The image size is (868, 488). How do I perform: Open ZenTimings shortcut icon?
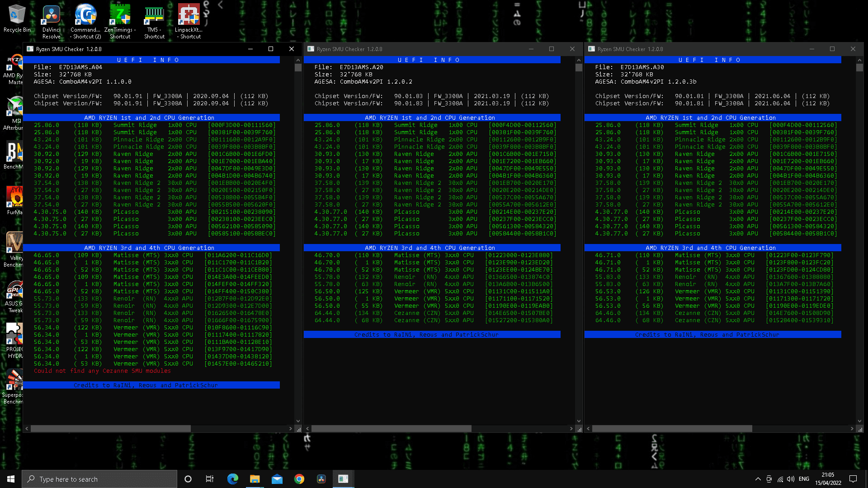(x=120, y=22)
